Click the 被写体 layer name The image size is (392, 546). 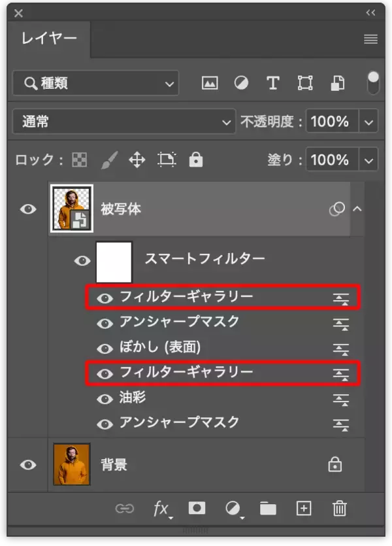point(121,209)
